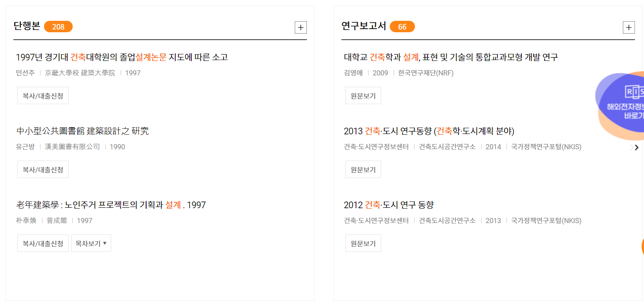The height and width of the screenshot is (306, 644).
Task: Click the partially hidden orange floating circle button
Action: (642, 246)
